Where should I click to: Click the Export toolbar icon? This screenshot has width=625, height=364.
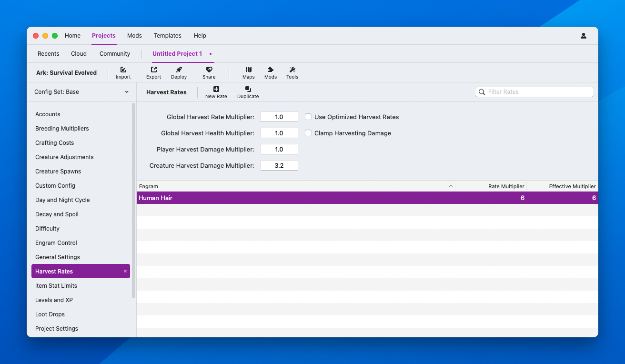(153, 70)
